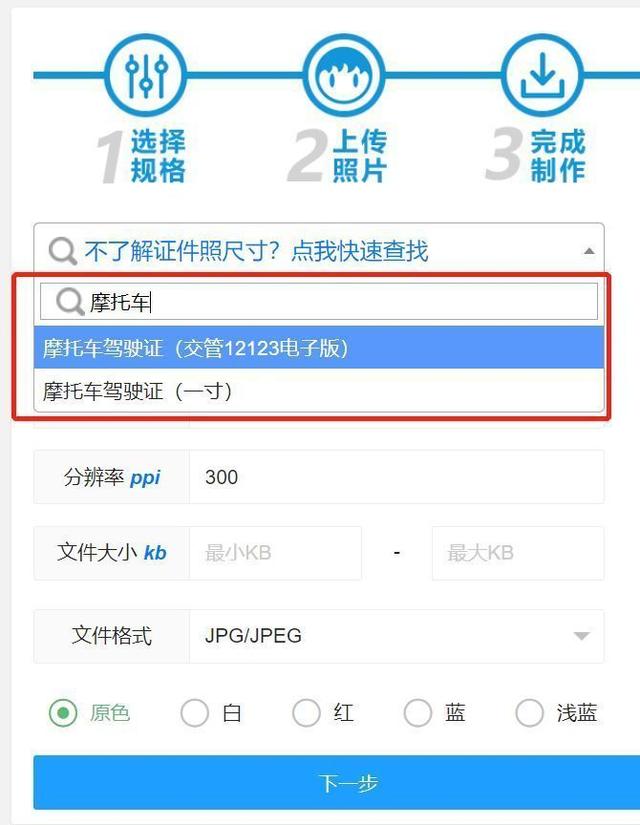Click magnifier icon beside 不了解证件照尺寸

(63, 251)
